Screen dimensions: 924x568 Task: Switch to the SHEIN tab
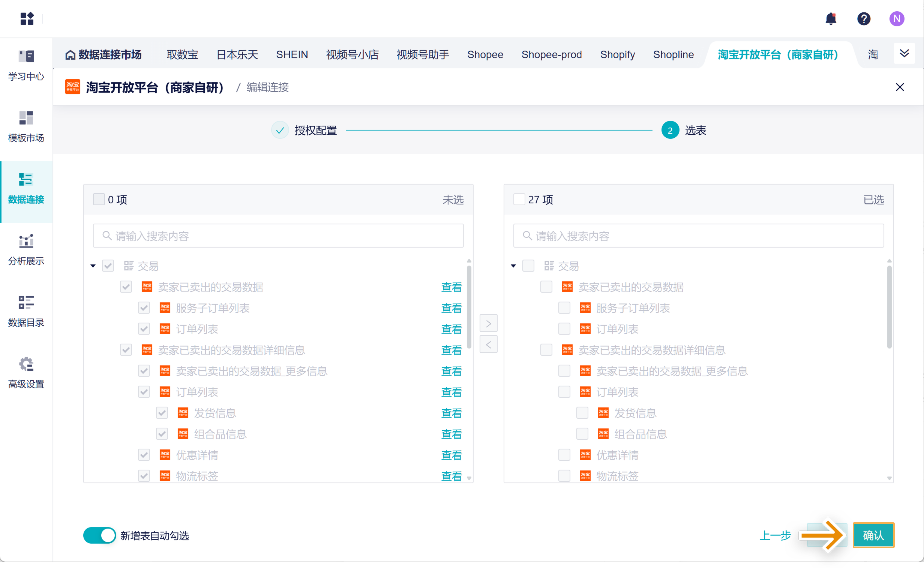pos(292,55)
